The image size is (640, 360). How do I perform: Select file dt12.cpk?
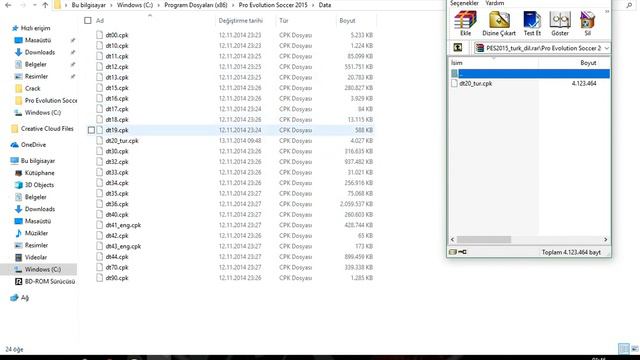pos(117,67)
